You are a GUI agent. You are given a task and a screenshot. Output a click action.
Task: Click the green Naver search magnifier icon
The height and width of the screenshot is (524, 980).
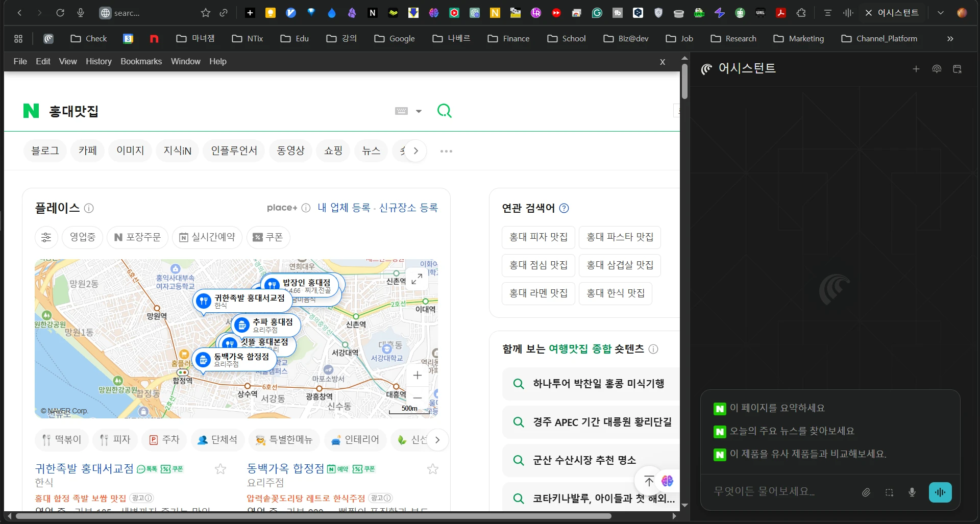[x=444, y=111]
